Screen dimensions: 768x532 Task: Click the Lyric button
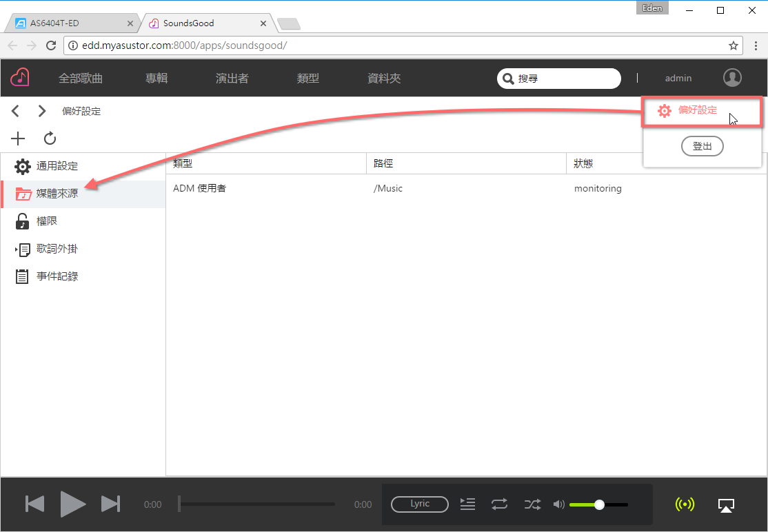(420, 504)
